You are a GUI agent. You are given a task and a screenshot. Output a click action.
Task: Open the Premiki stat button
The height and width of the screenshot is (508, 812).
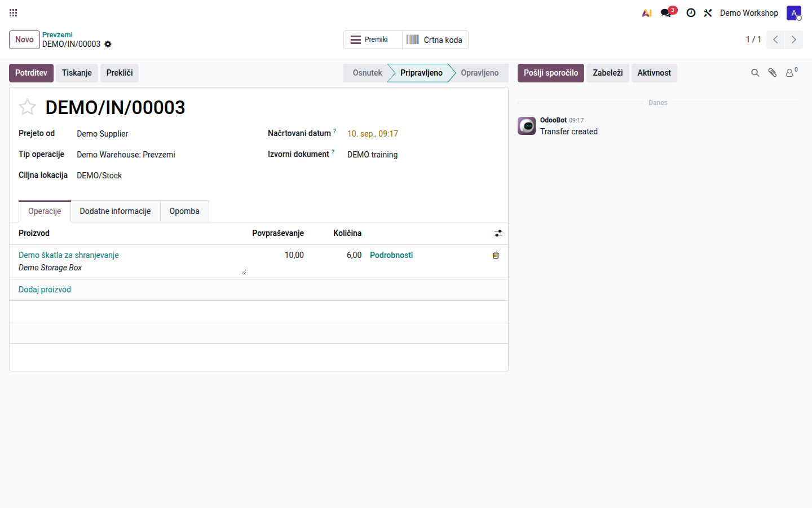click(373, 40)
